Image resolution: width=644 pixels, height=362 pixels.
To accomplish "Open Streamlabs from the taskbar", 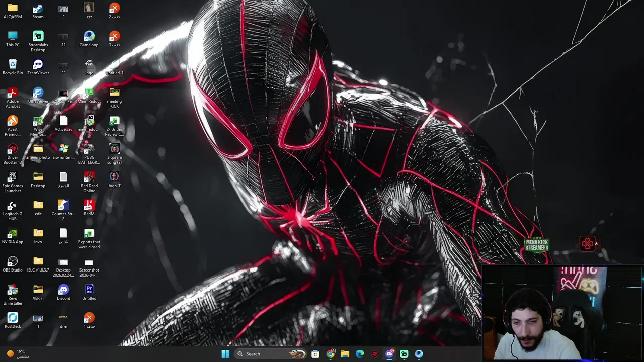I will click(404, 354).
